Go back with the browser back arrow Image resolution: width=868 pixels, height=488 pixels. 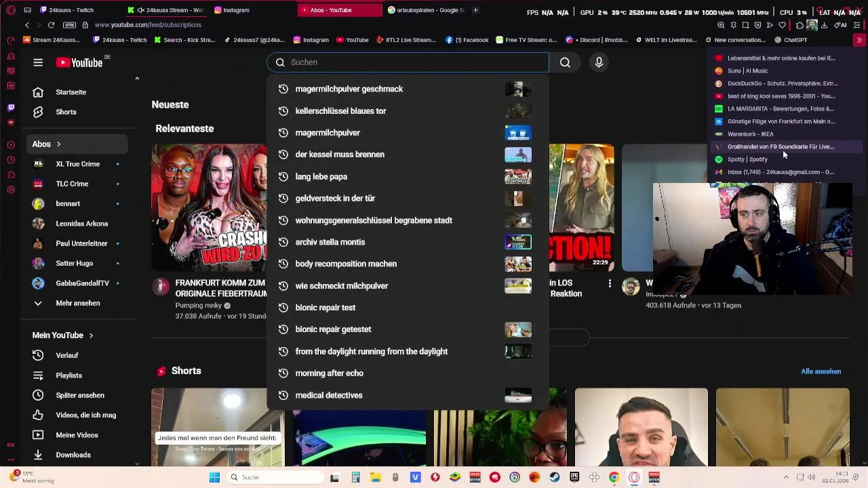(27, 25)
